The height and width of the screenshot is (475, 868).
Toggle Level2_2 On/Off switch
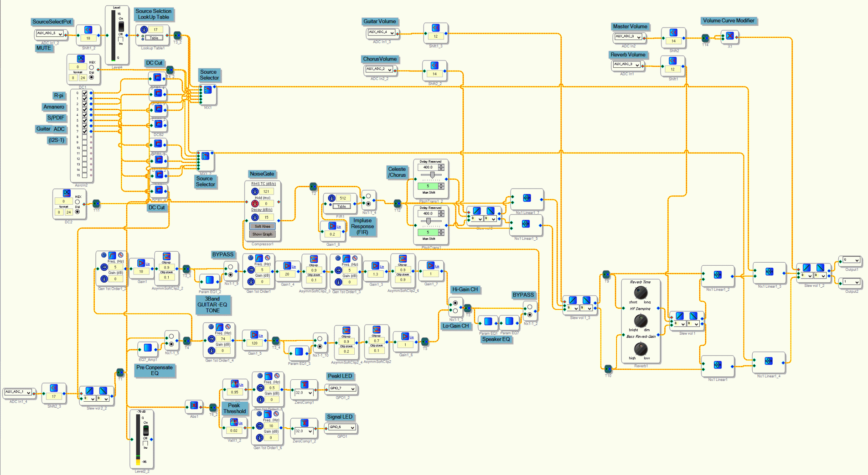pos(145,431)
